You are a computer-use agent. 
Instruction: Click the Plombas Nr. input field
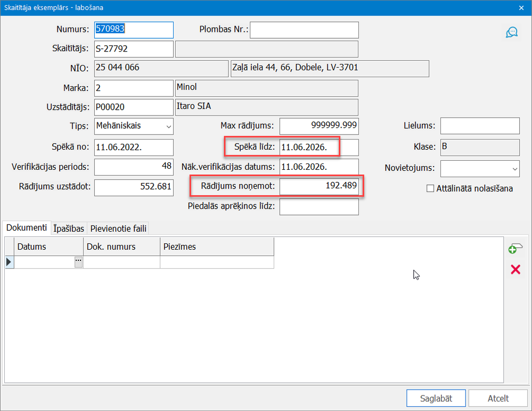[x=304, y=30]
